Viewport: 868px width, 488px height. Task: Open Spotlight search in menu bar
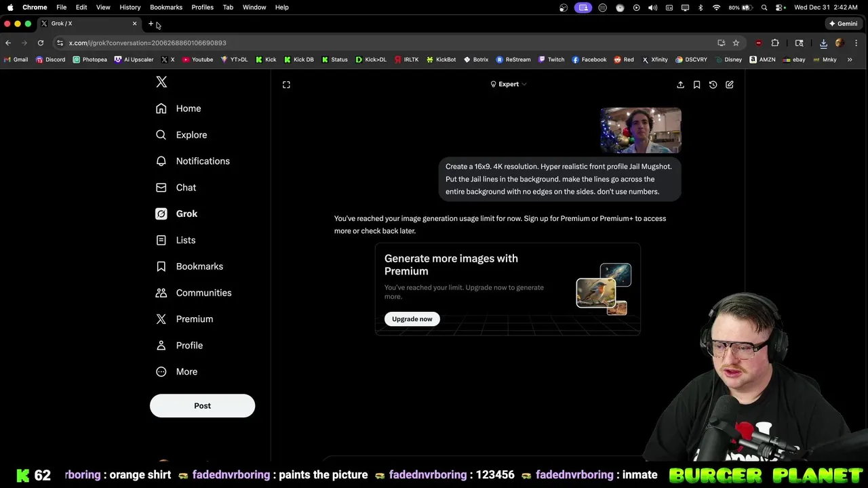click(x=764, y=7)
